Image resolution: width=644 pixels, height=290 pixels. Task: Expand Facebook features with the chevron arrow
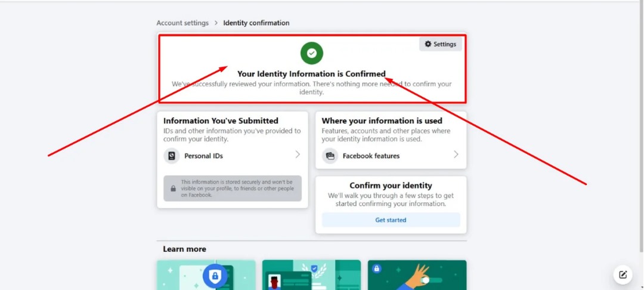[x=456, y=155]
